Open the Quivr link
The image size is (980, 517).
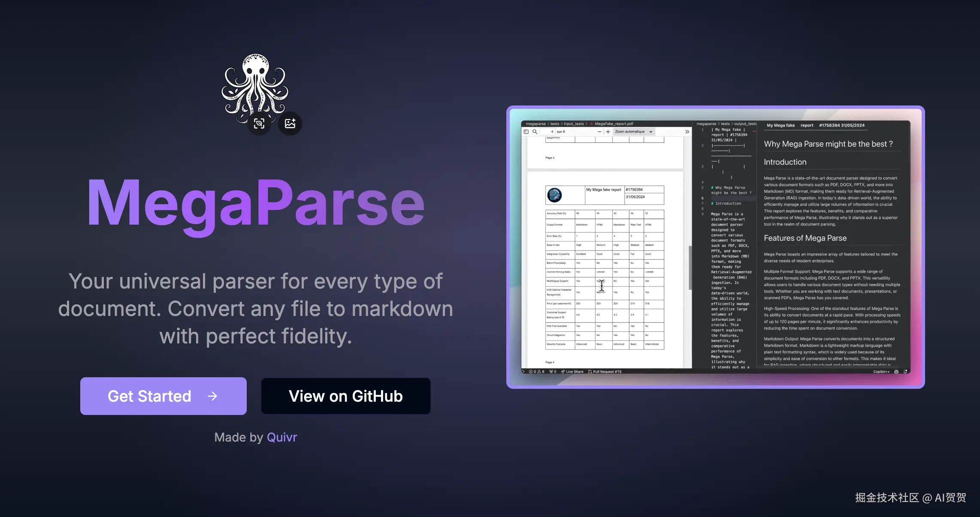point(282,437)
